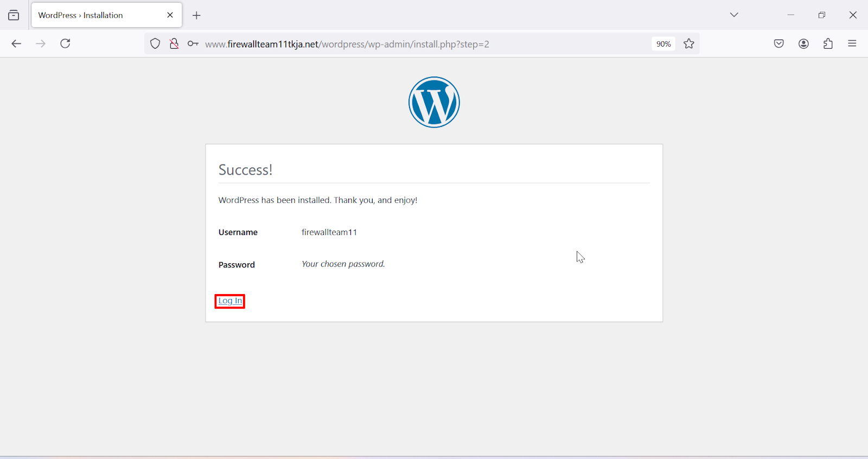This screenshot has height=459, width=868.
Task: Click the insecure connection lock icon
Action: [x=174, y=44]
